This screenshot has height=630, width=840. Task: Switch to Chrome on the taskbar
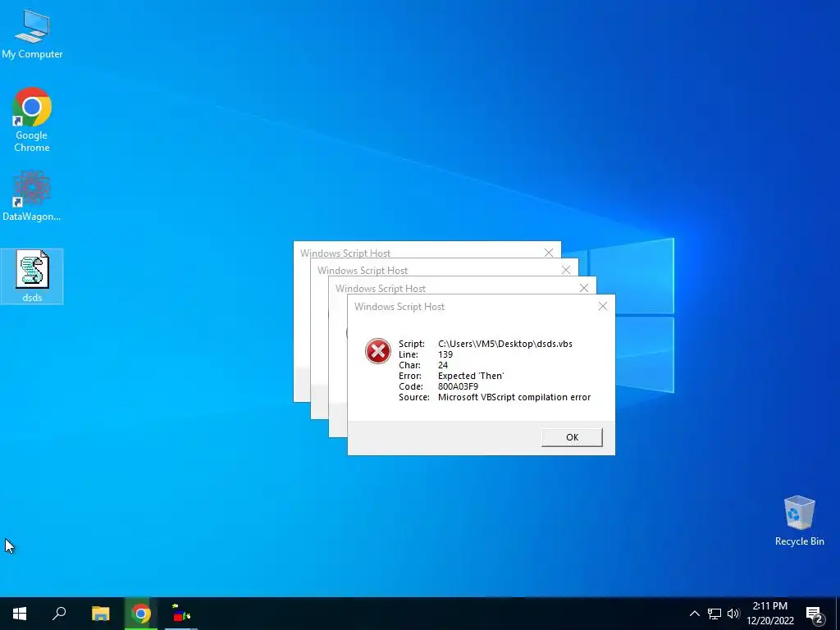pos(141,614)
